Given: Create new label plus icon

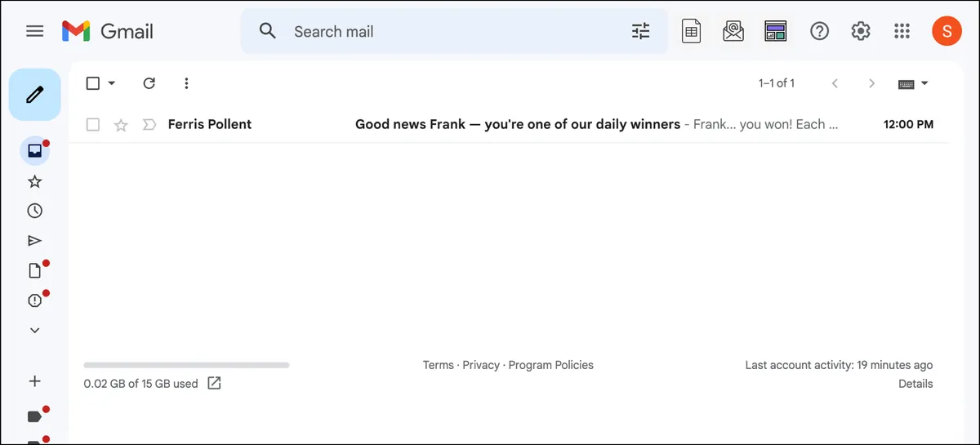Looking at the screenshot, I should coord(34,381).
